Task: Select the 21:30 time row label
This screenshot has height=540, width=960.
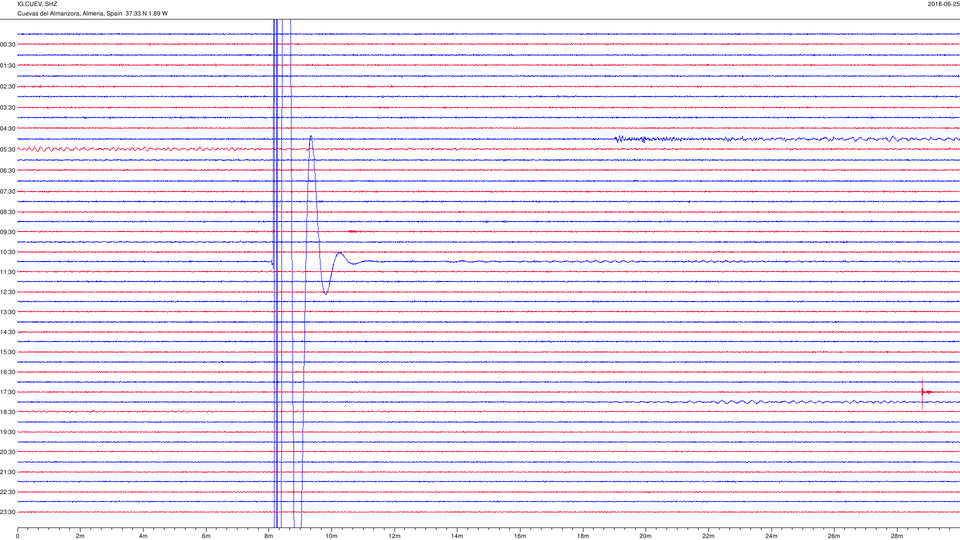Action: [8, 473]
